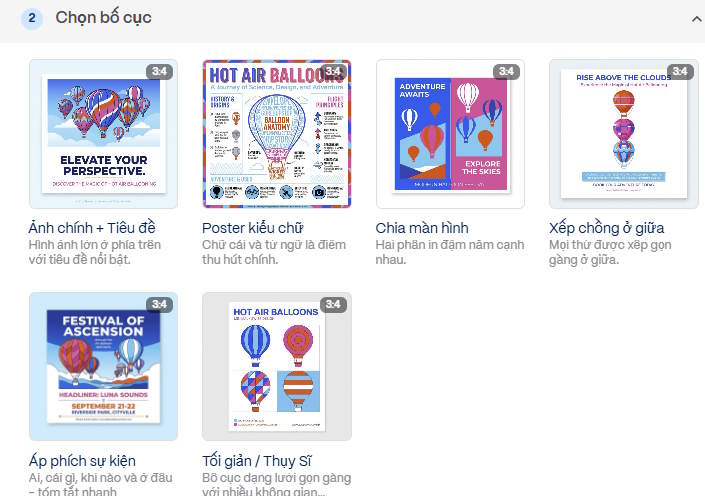This screenshot has height=496, width=705.
Task: Click the Chia màn hình title text
Action: [422, 228]
